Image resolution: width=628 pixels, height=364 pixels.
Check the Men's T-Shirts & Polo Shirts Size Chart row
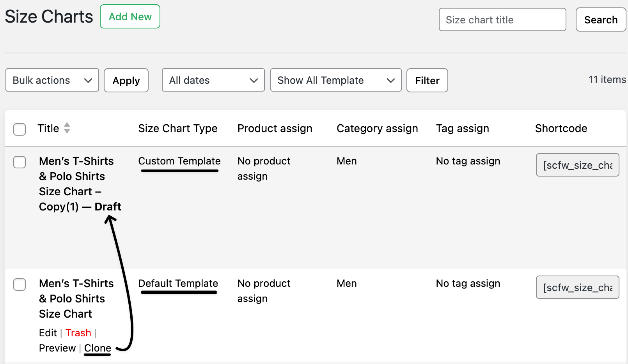pos(20,284)
